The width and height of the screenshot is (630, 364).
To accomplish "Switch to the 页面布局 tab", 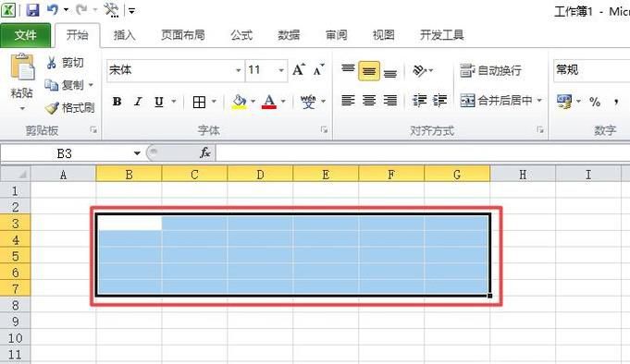I will tap(183, 35).
